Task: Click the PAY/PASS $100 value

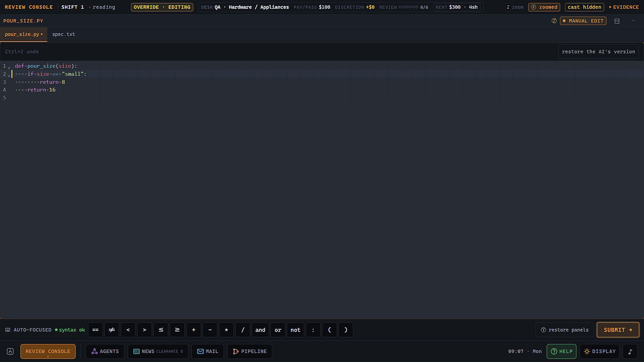Action: pos(312,7)
